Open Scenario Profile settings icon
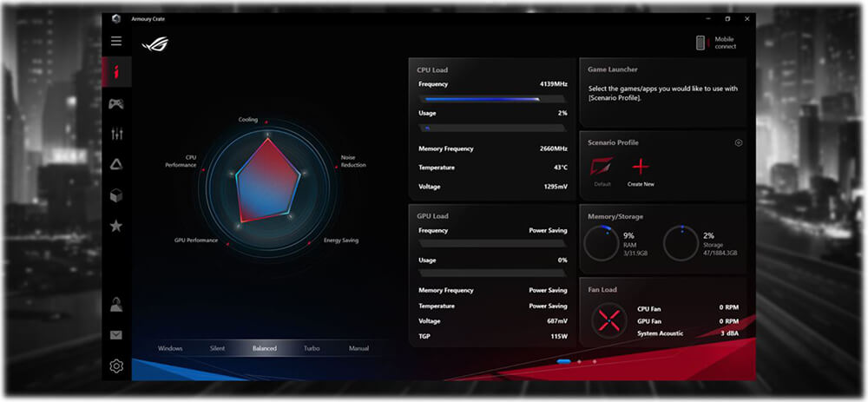 coord(739,143)
